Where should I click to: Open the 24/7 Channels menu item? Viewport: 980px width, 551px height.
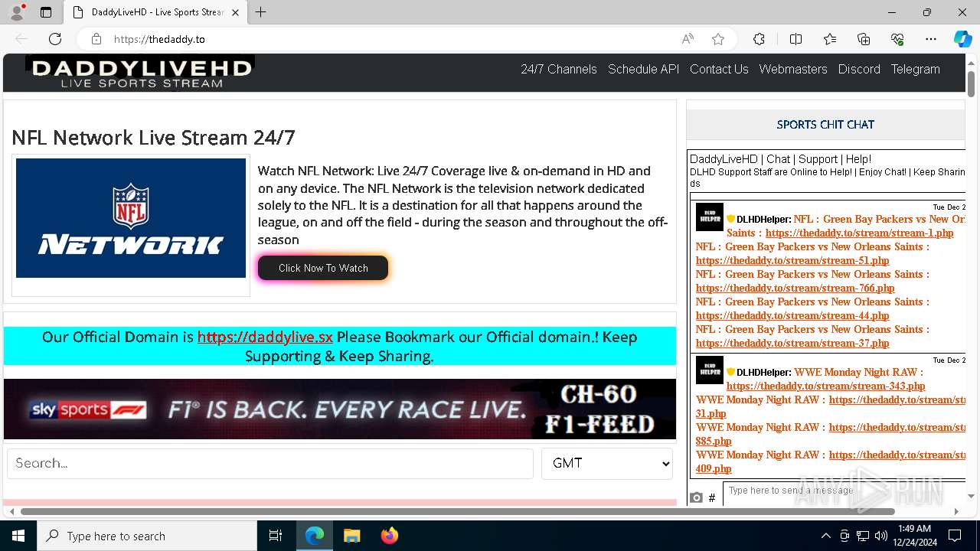(x=559, y=69)
